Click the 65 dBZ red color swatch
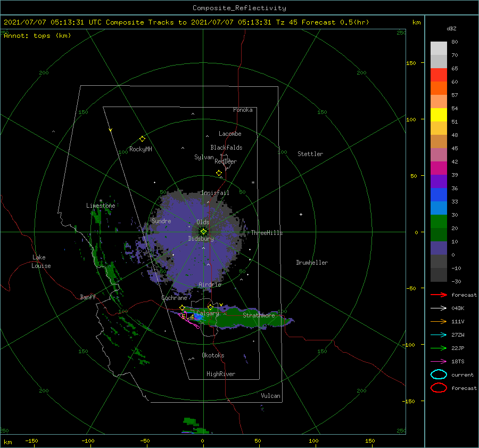The height and width of the screenshot is (448, 479). 439,75
